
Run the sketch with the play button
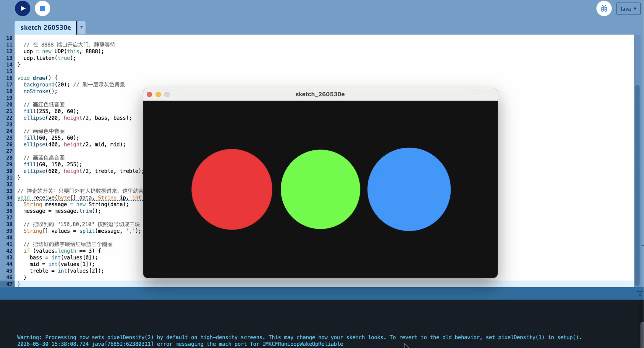22,8
